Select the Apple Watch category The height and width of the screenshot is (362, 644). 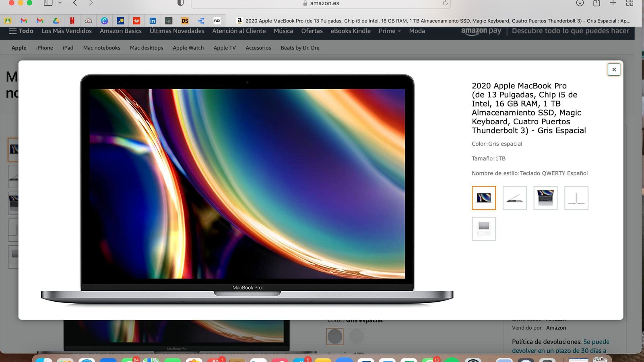click(188, 47)
